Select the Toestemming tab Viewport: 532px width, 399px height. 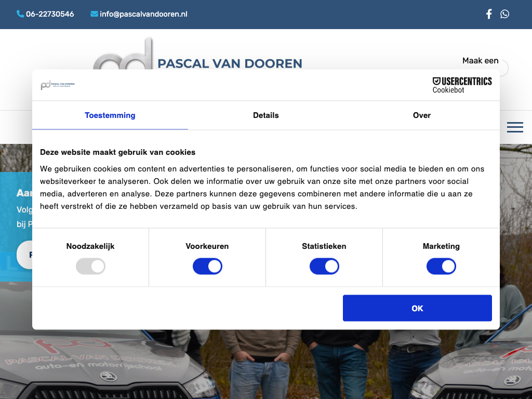coord(110,115)
